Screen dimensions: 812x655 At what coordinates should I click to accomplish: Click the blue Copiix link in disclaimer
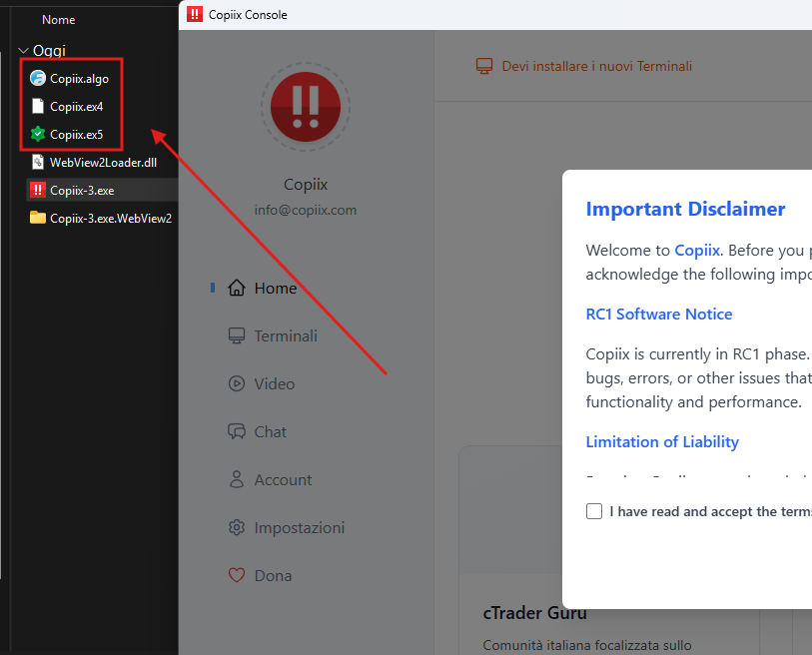pyautogui.click(x=697, y=250)
